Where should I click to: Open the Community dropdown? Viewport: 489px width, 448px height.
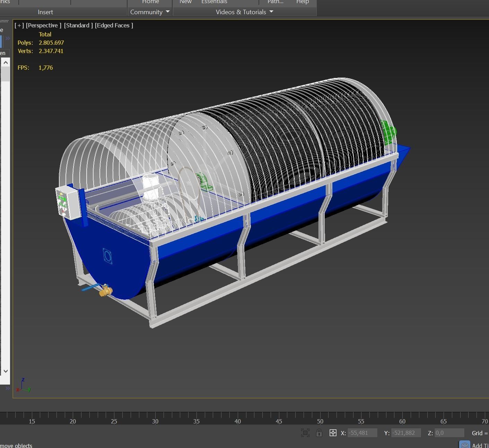150,12
